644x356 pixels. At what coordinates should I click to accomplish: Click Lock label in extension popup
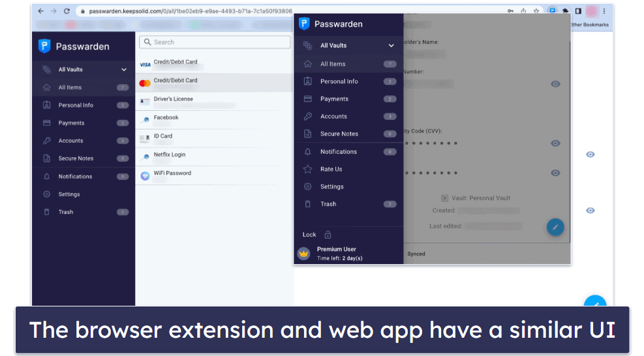click(x=309, y=235)
